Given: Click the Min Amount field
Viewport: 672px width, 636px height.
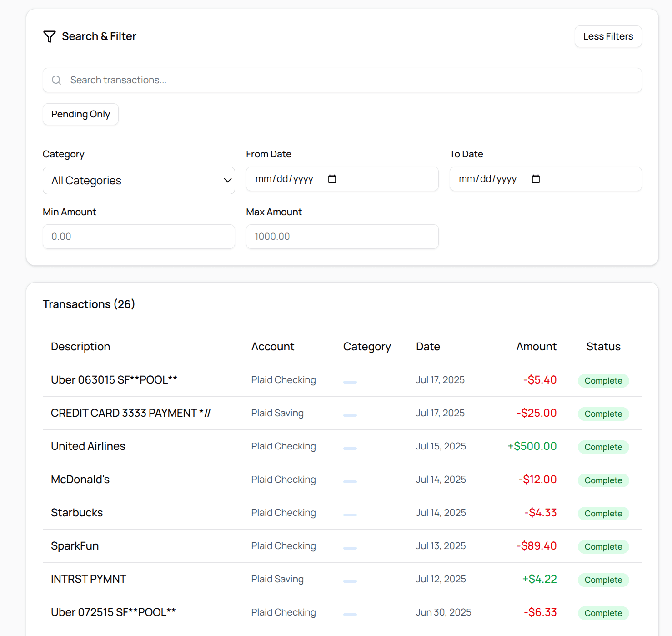Looking at the screenshot, I should click(139, 237).
